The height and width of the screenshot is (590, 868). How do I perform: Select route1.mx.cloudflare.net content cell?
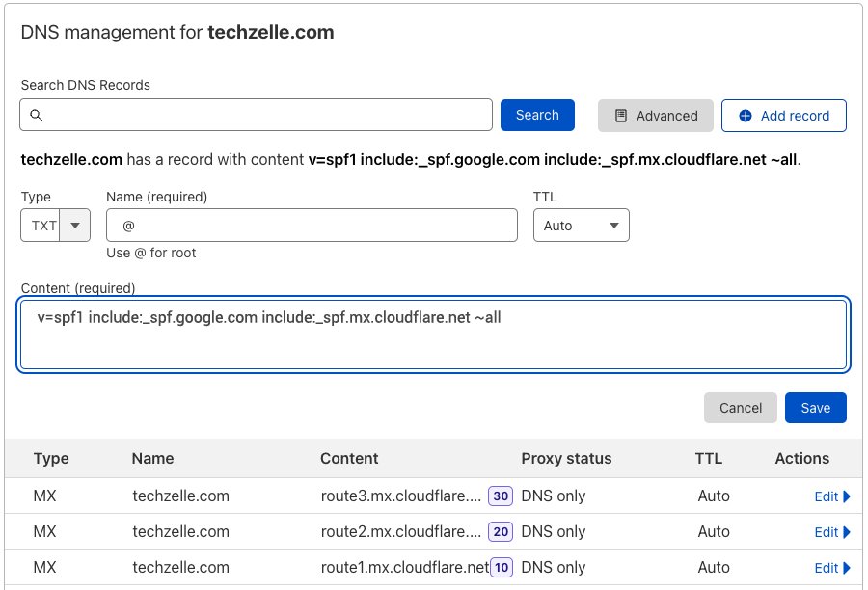[x=405, y=567]
